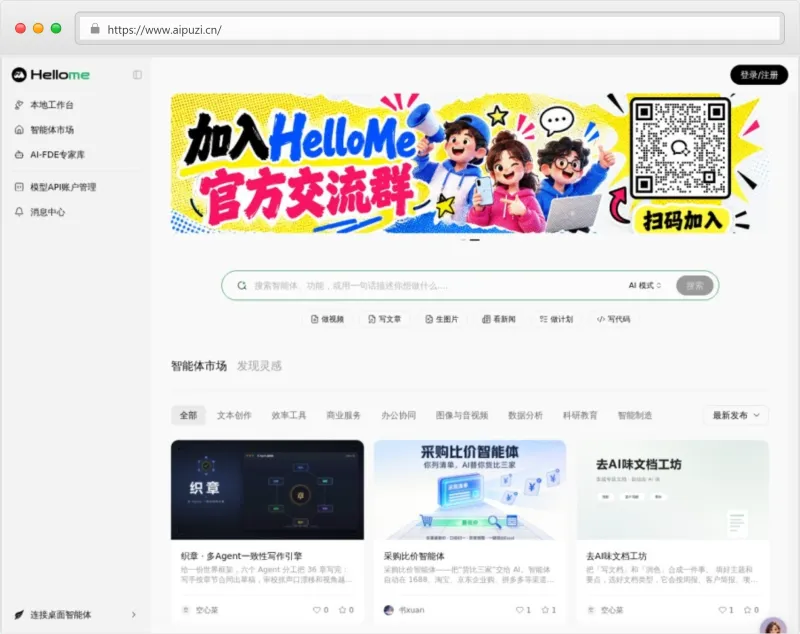This screenshot has width=800, height=634.
Task: Open the 采购比价智能体 card thumbnail
Action: tap(470, 490)
